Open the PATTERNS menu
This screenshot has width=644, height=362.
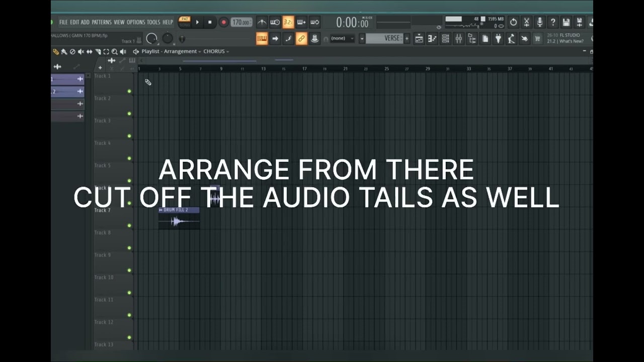pos(102,22)
